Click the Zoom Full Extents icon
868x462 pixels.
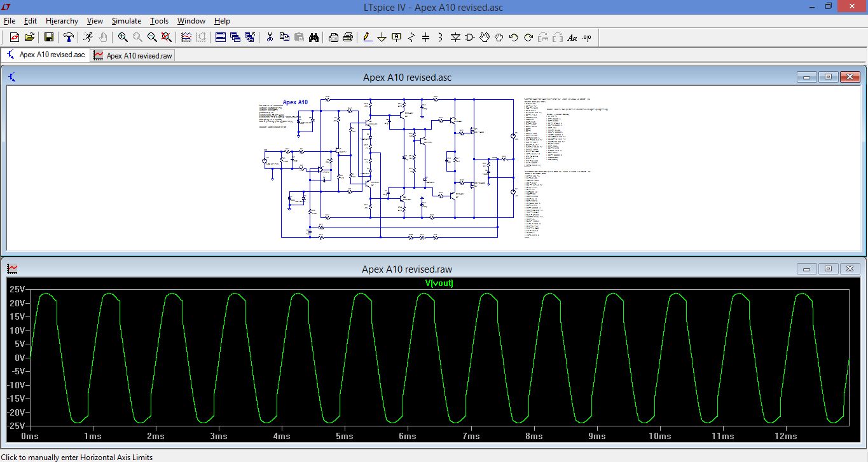(x=167, y=37)
